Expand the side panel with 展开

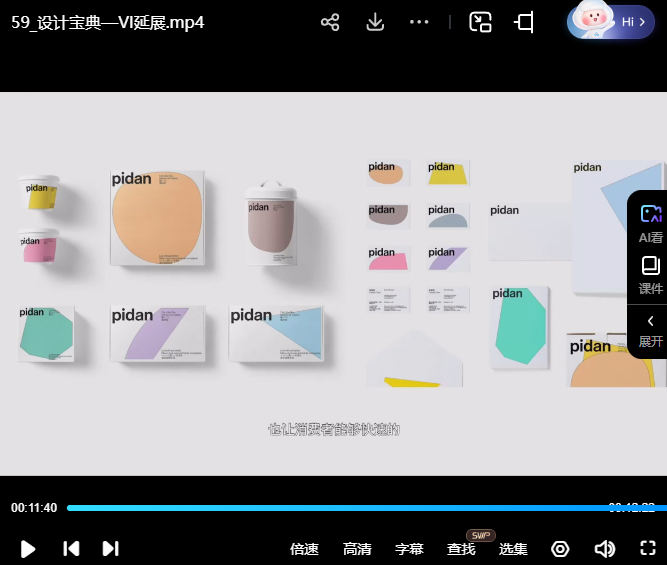[x=650, y=330]
